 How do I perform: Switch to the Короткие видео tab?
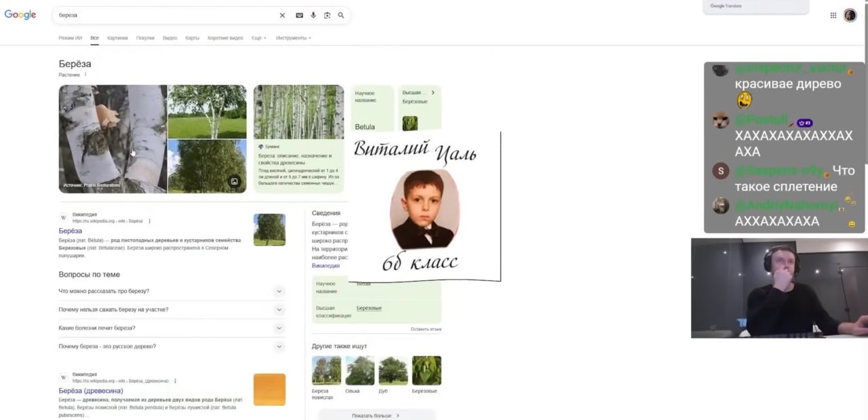click(x=225, y=38)
